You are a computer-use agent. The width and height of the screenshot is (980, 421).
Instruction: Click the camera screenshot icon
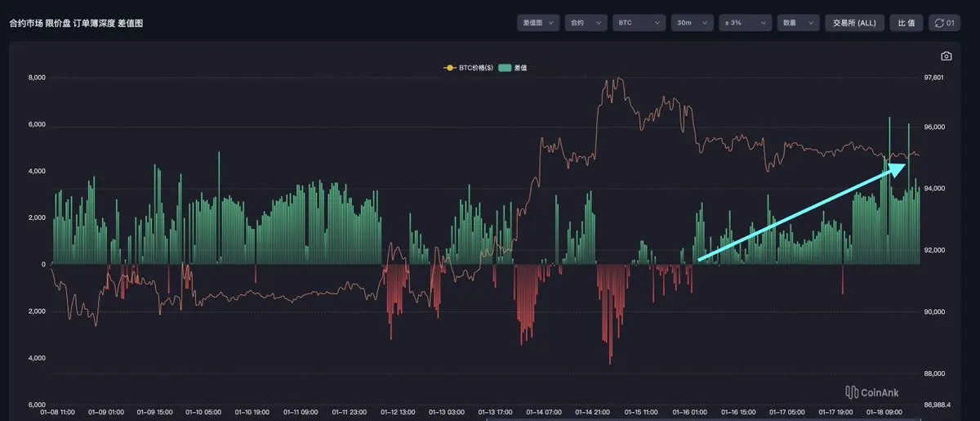coord(946,56)
